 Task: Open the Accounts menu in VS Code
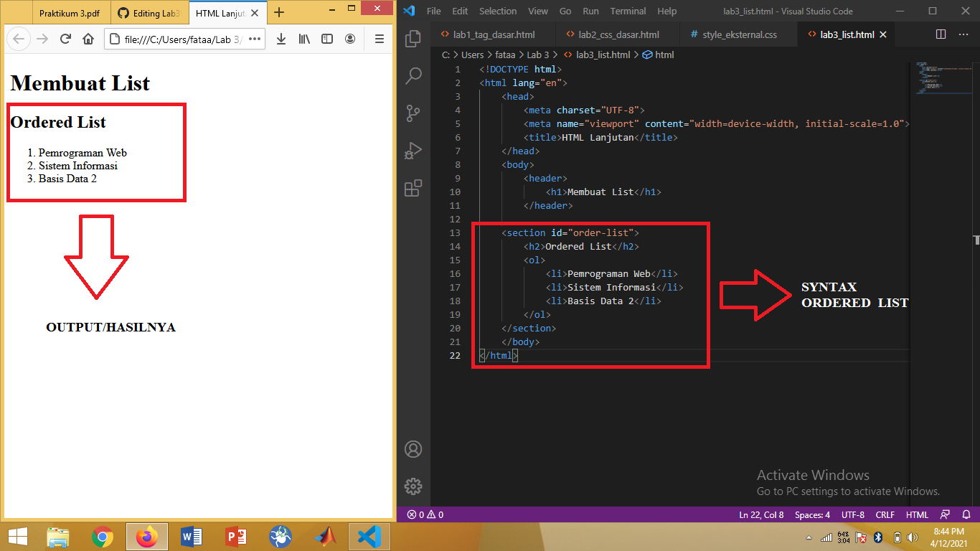pyautogui.click(x=413, y=449)
